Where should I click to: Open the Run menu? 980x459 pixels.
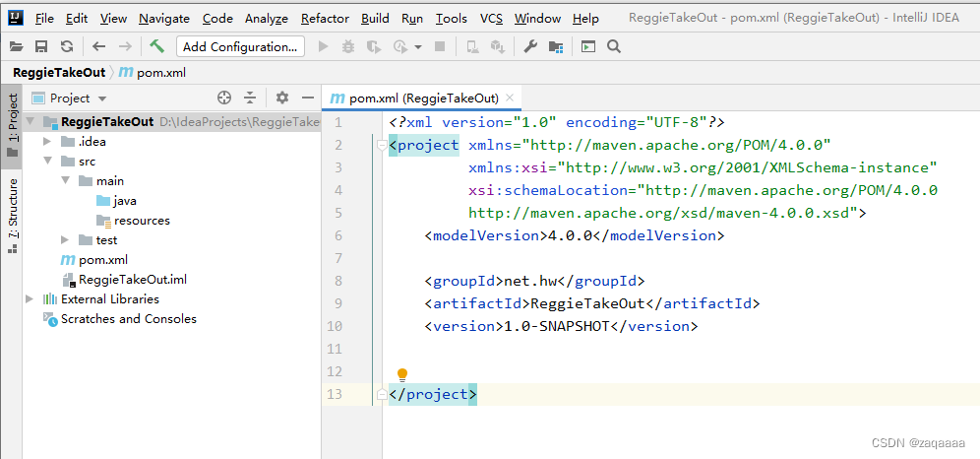coord(412,18)
